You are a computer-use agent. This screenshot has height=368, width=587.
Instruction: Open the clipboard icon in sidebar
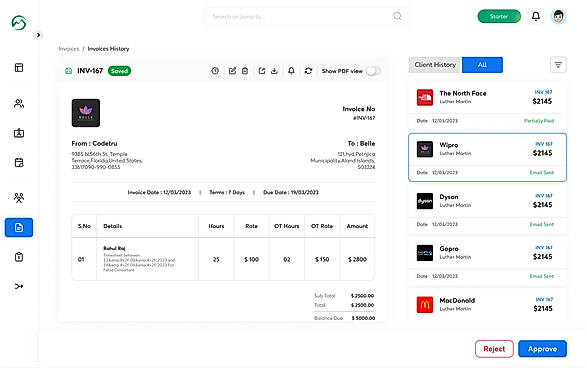[19, 257]
